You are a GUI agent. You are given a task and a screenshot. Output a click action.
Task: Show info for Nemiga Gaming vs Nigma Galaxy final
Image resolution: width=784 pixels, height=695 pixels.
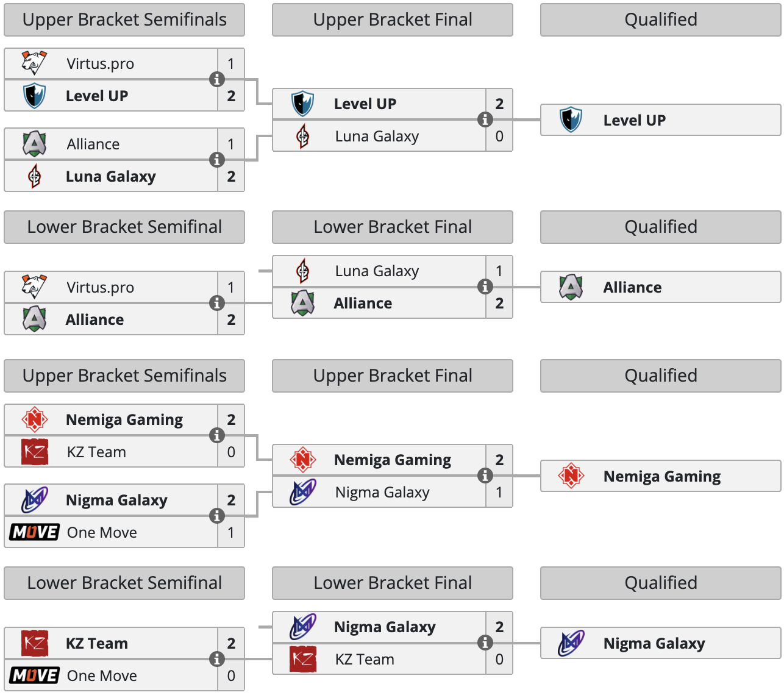[x=485, y=476]
